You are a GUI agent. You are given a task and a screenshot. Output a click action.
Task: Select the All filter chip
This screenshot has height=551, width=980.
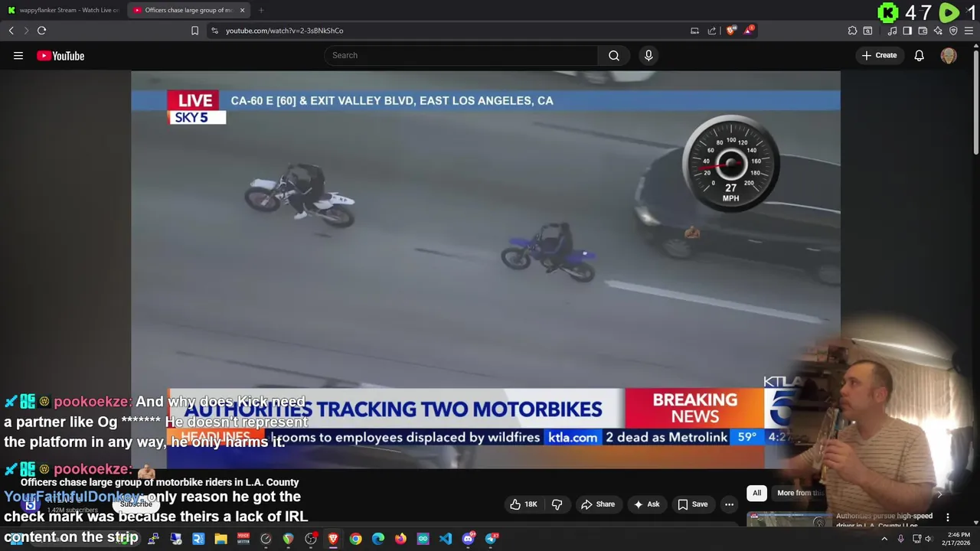pos(756,493)
